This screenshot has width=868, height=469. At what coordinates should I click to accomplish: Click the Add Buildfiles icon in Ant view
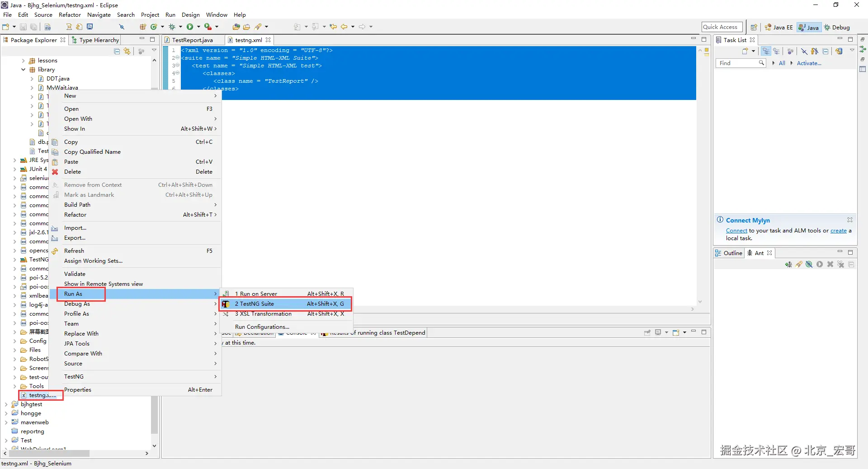tap(788, 265)
